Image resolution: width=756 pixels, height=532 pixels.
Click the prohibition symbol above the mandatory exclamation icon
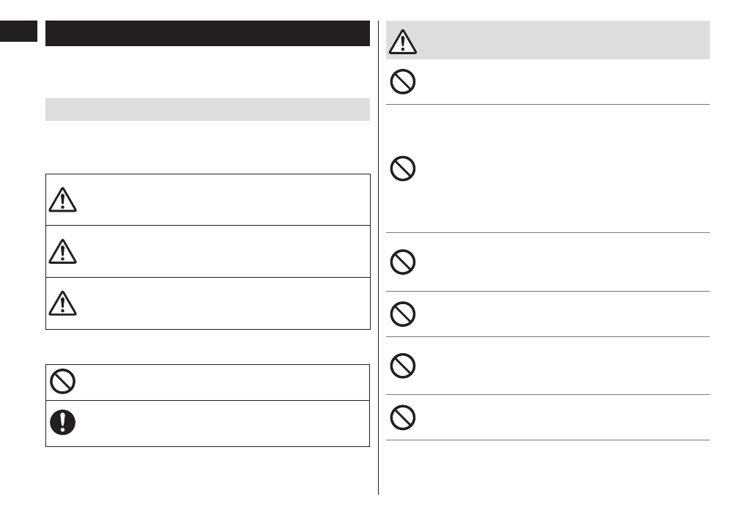coord(62,382)
